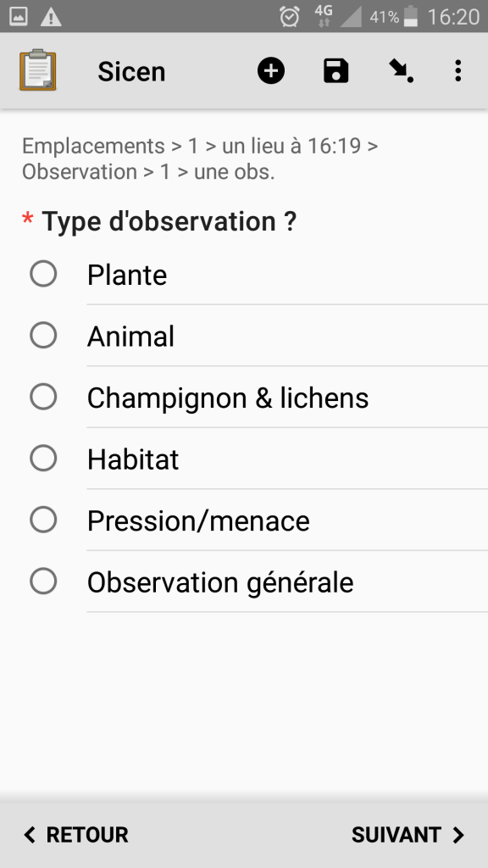
Task: Select the Habitat radio button
Action: (43, 459)
